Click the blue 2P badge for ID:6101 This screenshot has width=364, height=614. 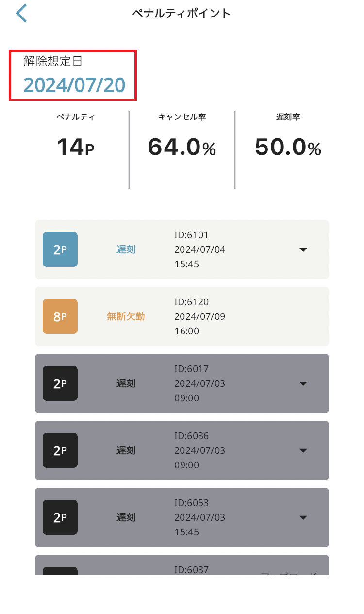[60, 249]
